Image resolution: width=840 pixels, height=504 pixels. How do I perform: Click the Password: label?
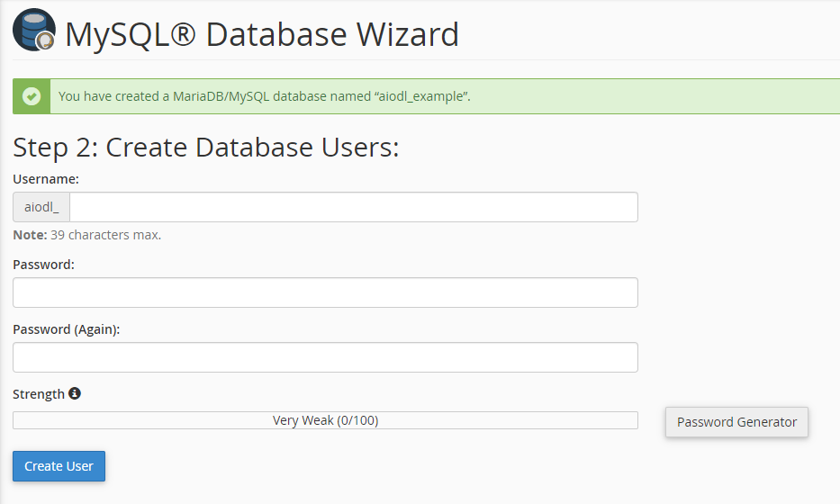click(44, 265)
